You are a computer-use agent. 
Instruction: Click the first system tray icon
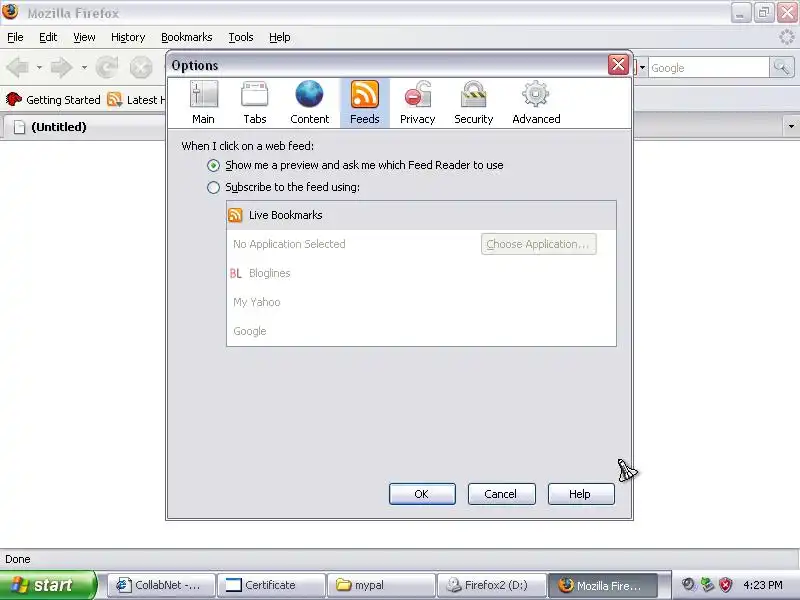(688, 585)
